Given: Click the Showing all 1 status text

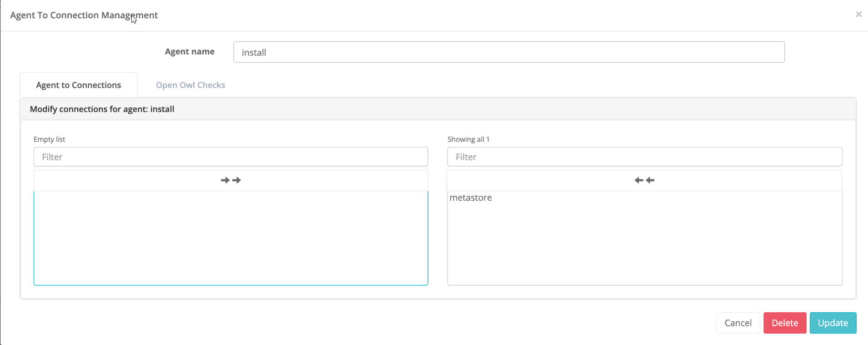Looking at the screenshot, I should coord(468,139).
